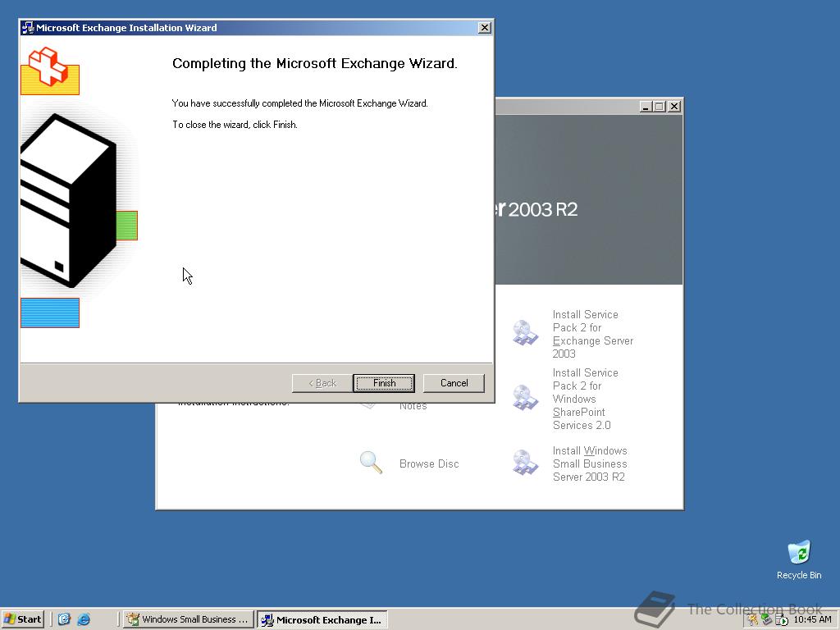Minimize the Small Business Server setup window

(x=646, y=107)
